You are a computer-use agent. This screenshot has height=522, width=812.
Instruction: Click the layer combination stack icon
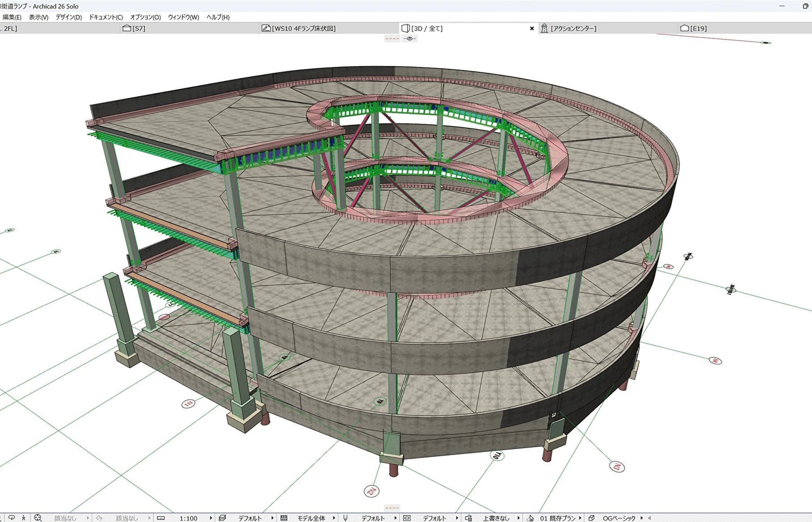tap(222, 518)
